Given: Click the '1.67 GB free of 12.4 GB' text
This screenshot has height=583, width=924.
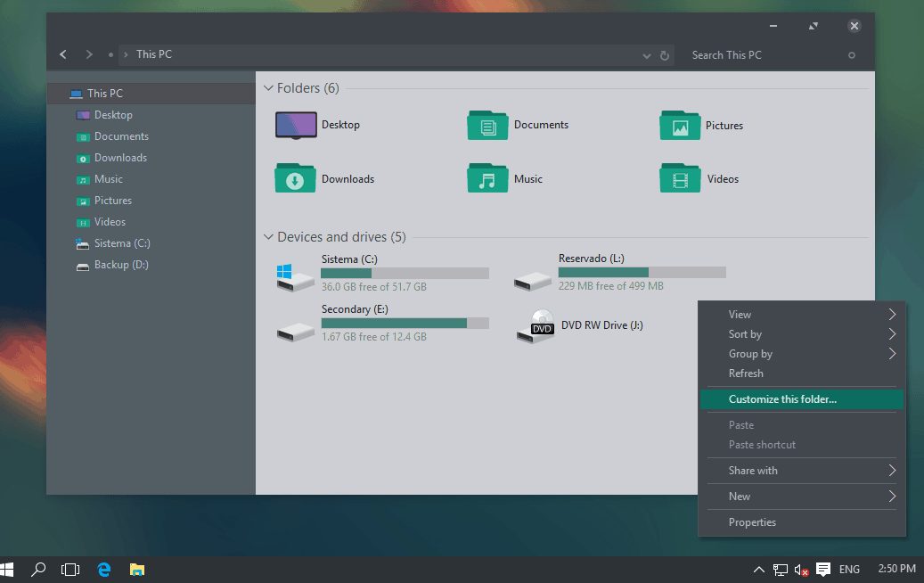Looking at the screenshot, I should [x=373, y=337].
